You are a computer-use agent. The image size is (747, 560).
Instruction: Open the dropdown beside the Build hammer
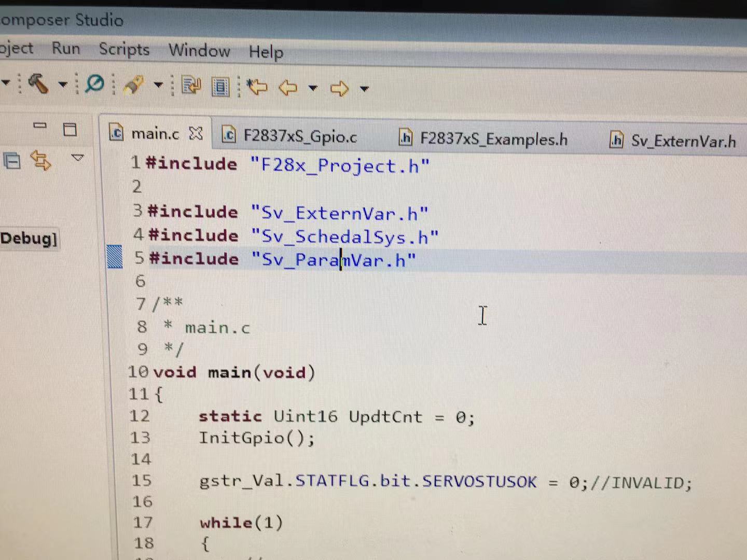pos(63,84)
